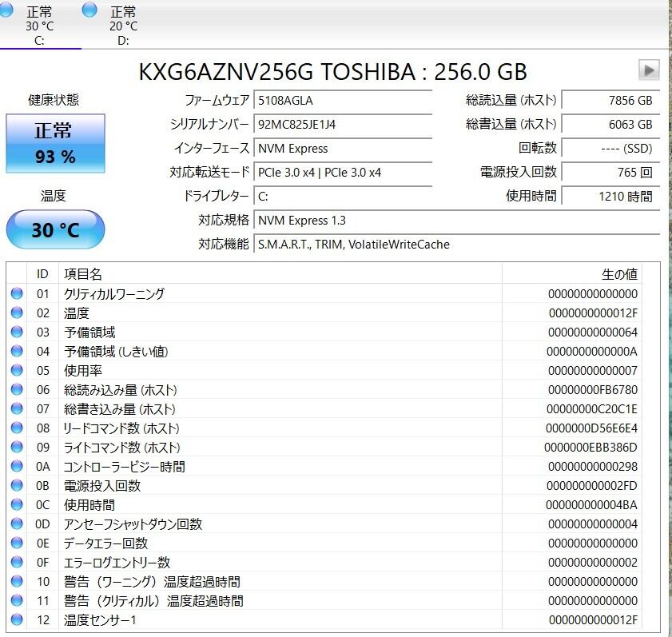The image size is (672, 637).
Task: Click the ID column header
Action: point(43,274)
